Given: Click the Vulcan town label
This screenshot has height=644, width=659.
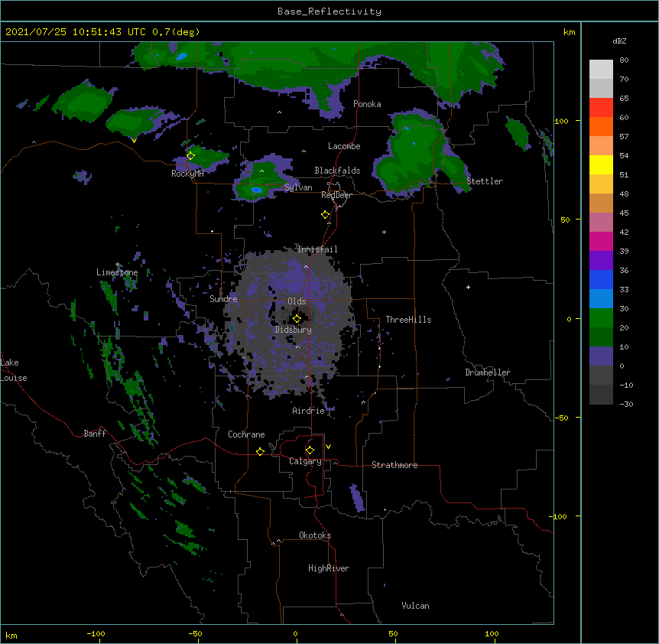Looking at the screenshot, I should [x=415, y=606].
